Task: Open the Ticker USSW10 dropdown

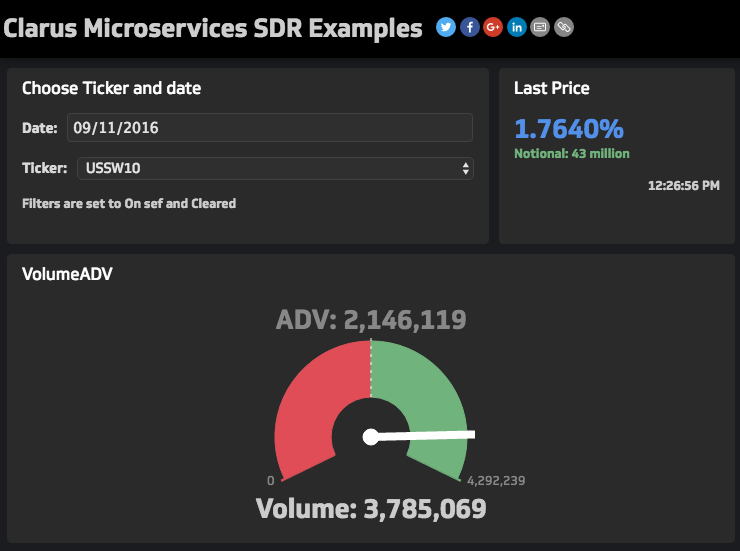Action: tap(275, 168)
